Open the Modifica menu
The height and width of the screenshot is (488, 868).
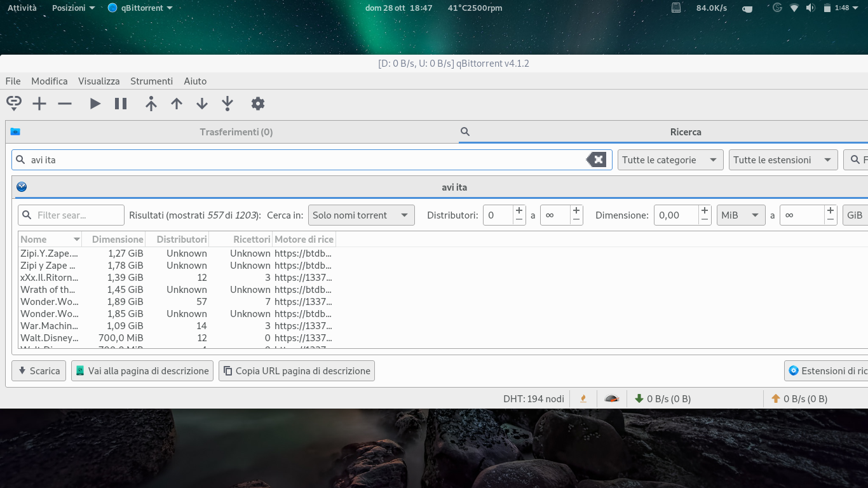[50, 81]
